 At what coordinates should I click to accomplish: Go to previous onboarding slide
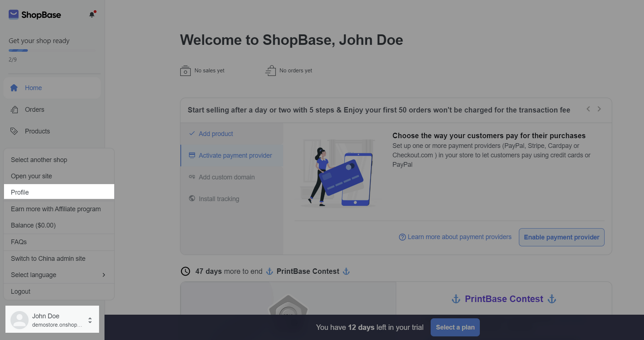click(x=588, y=109)
